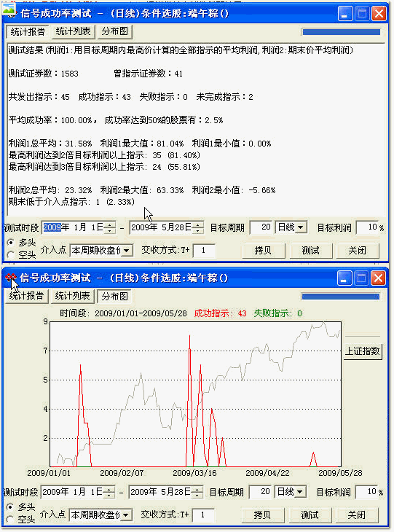The image size is (394, 532).
Task: Close the upper window with the red X
Action: (379, 15)
